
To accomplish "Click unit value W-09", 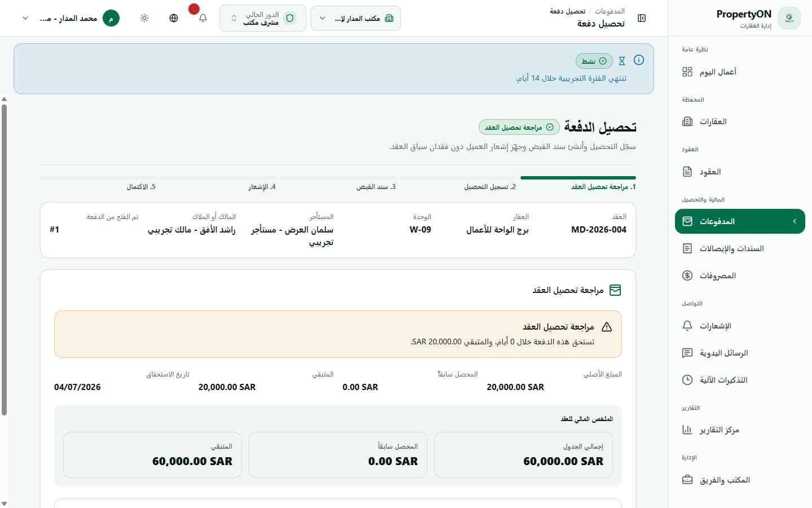I will [x=420, y=230].
